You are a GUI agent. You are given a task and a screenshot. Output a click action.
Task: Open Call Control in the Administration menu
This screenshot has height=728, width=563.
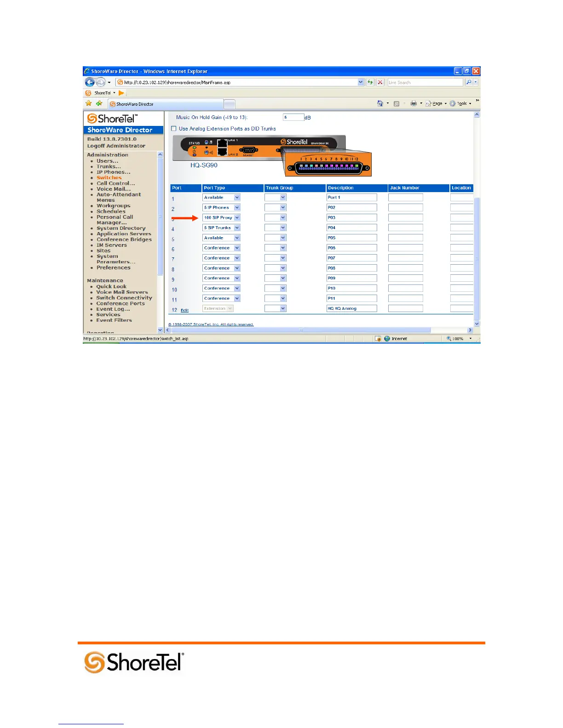[x=115, y=183]
